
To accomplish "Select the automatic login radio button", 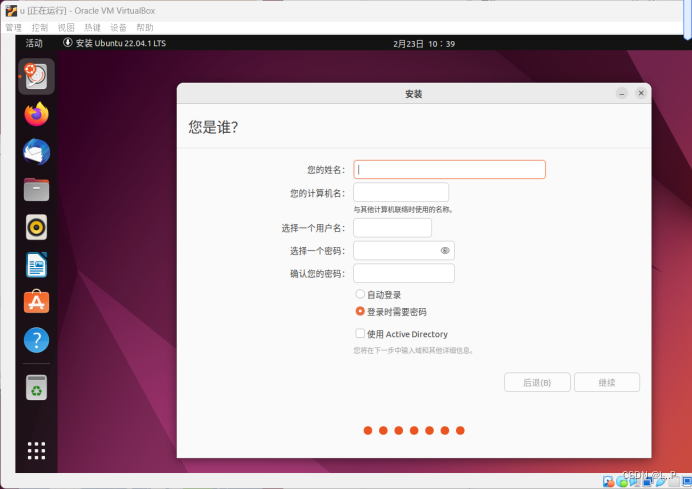I will pyautogui.click(x=360, y=294).
